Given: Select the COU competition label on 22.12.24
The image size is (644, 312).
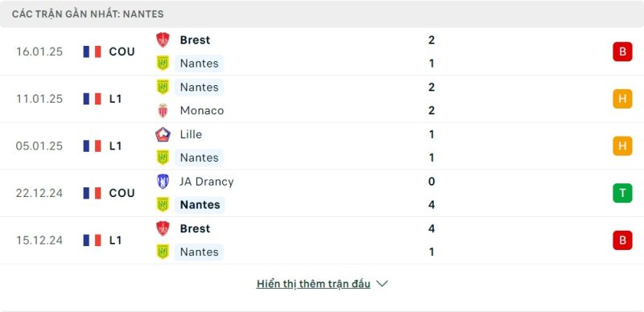Looking at the screenshot, I should 122,193.
